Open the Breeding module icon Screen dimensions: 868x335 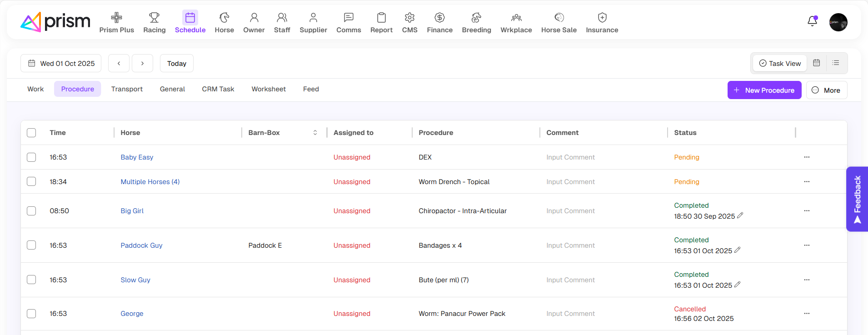[x=476, y=18]
